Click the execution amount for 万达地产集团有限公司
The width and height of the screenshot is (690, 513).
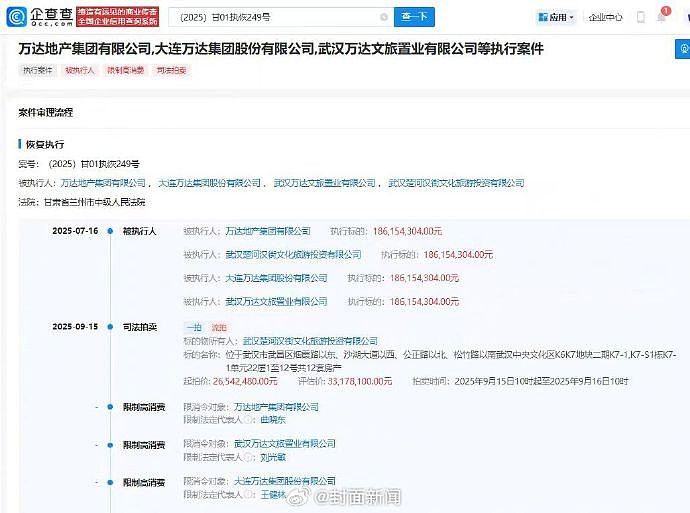pyautogui.click(x=407, y=231)
